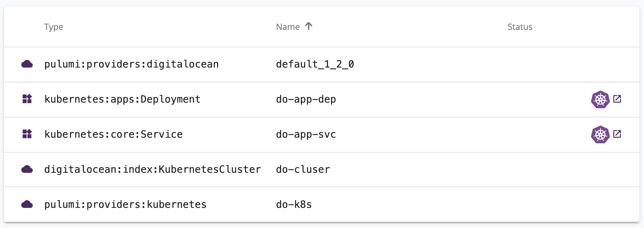
Task: Click the cloud icon next to pulumi:providers:kubernetes
Action: click(x=27, y=204)
